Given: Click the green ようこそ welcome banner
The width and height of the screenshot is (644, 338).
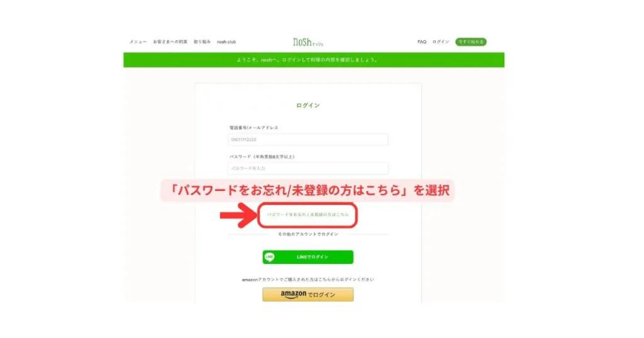Looking at the screenshot, I should point(314,60).
